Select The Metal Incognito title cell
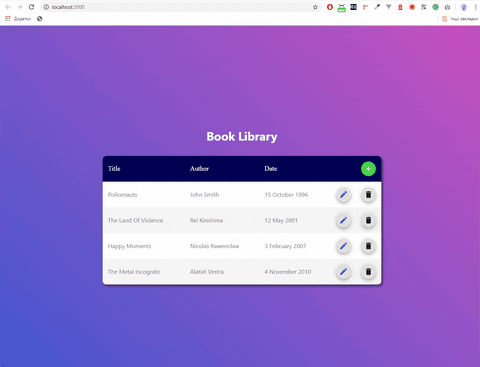 [x=134, y=272]
